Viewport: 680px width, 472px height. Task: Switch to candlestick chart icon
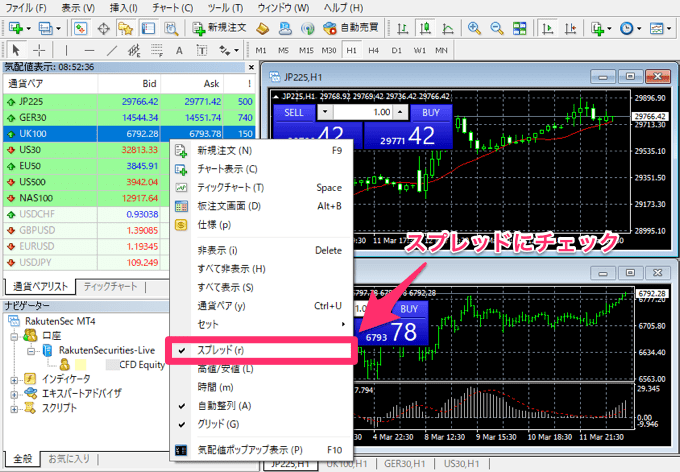pyautogui.click(x=425, y=29)
